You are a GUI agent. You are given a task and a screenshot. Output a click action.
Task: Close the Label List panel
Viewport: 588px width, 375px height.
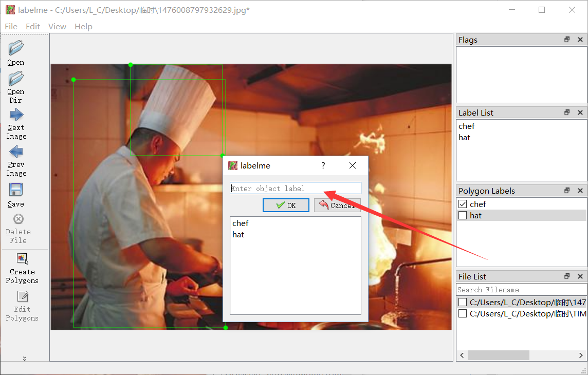click(x=580, y=113)
